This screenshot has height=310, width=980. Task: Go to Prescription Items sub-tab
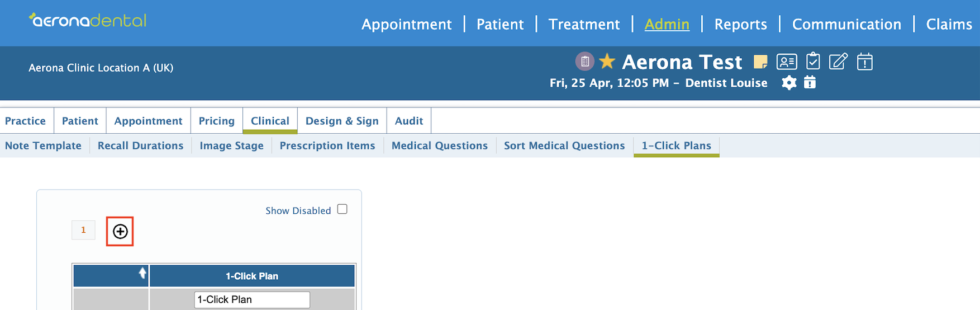coord(327,145)
